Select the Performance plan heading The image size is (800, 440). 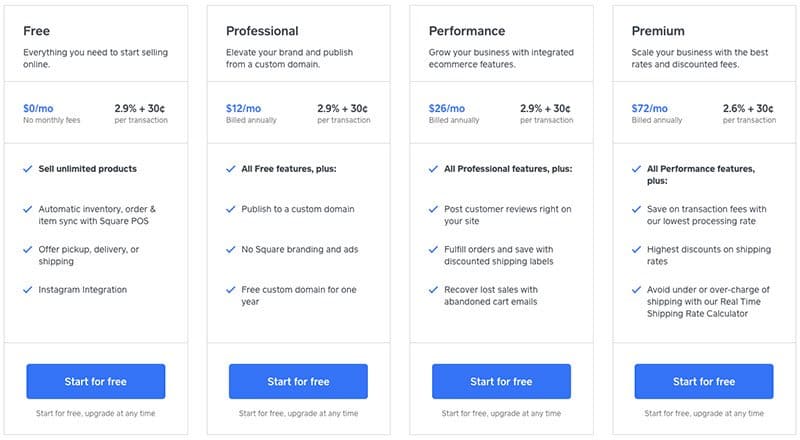tap(467, 31)
